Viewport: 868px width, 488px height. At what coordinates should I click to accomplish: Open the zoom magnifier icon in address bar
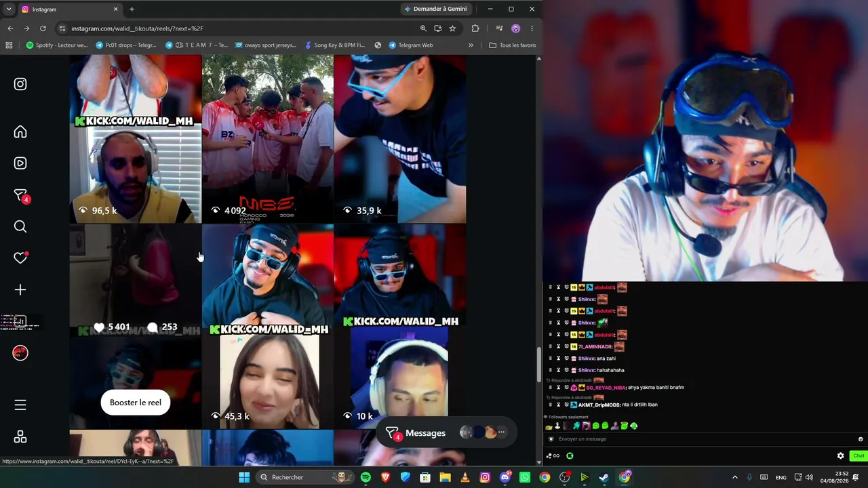click(423, 28)
